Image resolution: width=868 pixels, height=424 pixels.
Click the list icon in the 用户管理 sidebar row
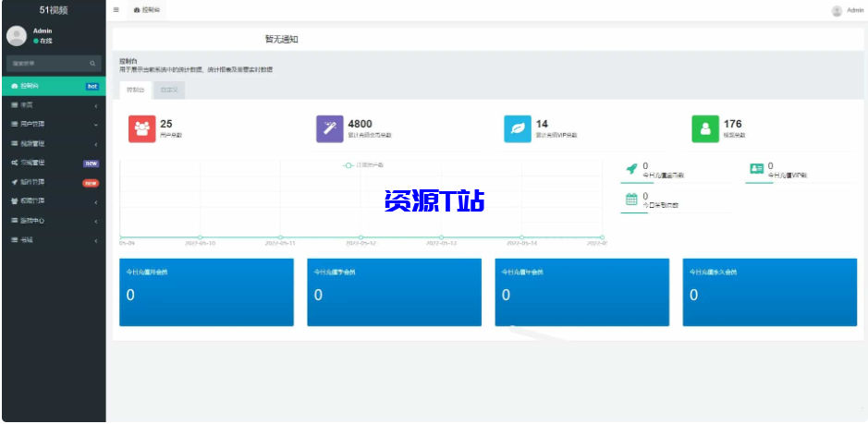click(x=15, y=125)
